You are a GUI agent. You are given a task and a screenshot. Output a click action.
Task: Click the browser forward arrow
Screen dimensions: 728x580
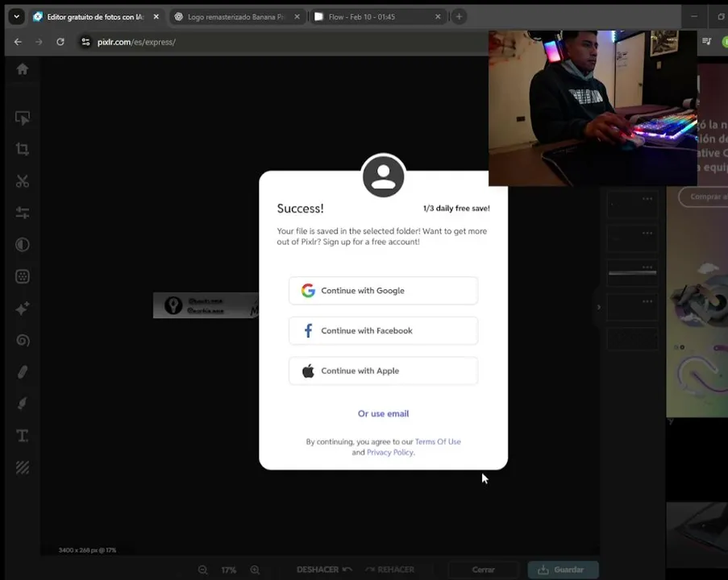(x=39, y=42)
